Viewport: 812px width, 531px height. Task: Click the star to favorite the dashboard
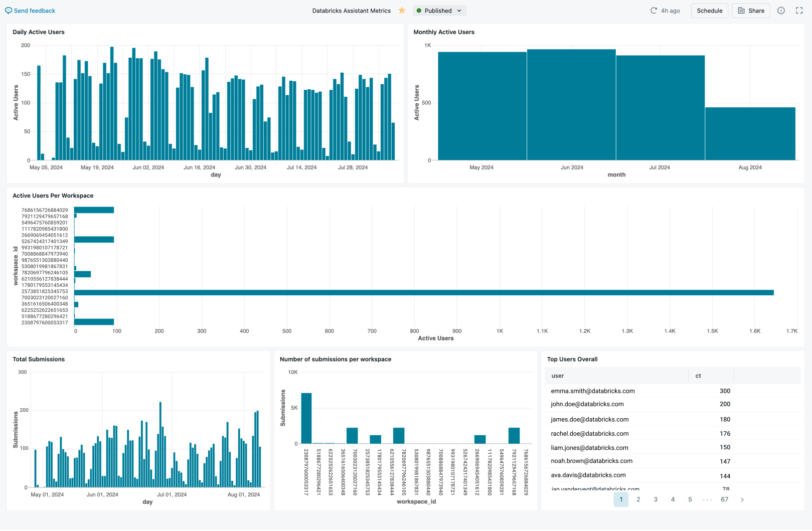(x=401, y=10)
